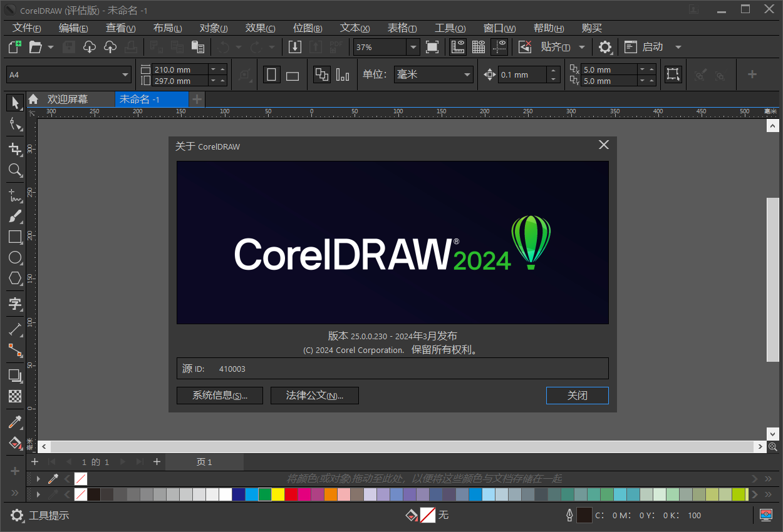Click the nudge distance 0.1 mm field

pyautogui.click(x=521, y=75)
